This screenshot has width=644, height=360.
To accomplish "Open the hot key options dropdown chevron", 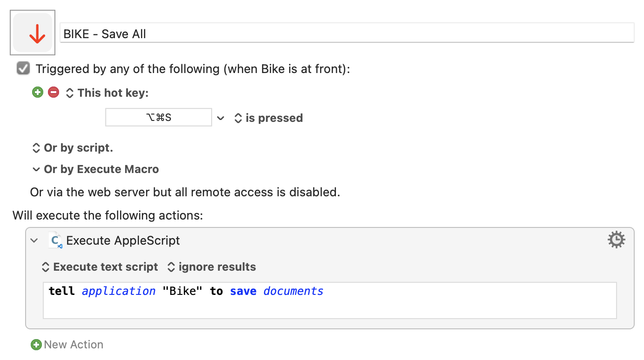I will [x=221, y=118].
